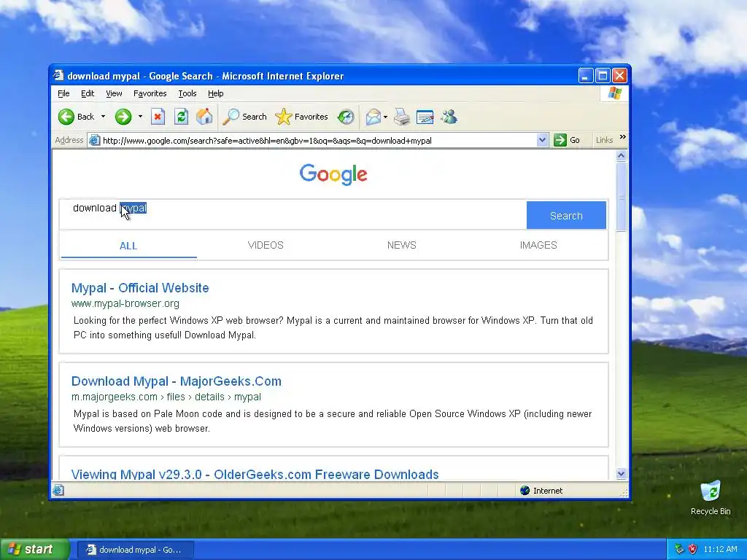Click the red security shield tray icon
Screen dimensions: 747x560
pos(692,549)
